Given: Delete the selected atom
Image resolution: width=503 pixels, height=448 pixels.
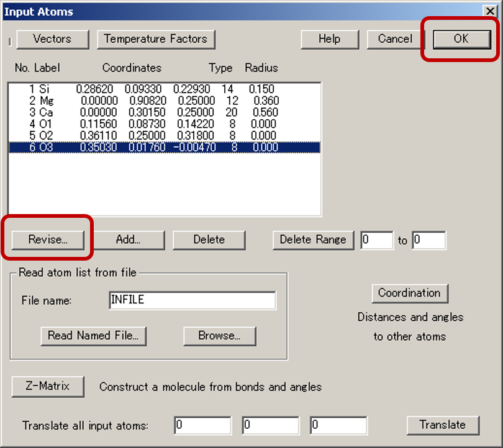Looking at the screenshot, I should [x=209, y=240].
